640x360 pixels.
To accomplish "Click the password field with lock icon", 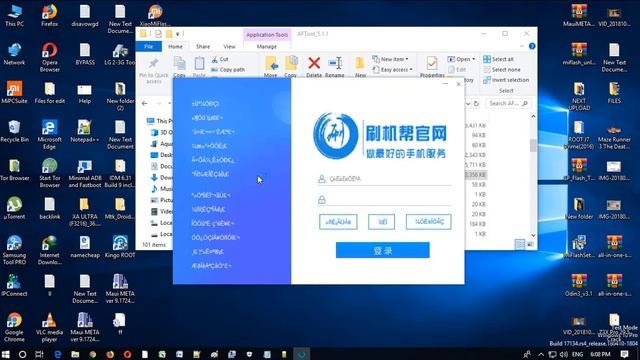I will click(384, 200).
